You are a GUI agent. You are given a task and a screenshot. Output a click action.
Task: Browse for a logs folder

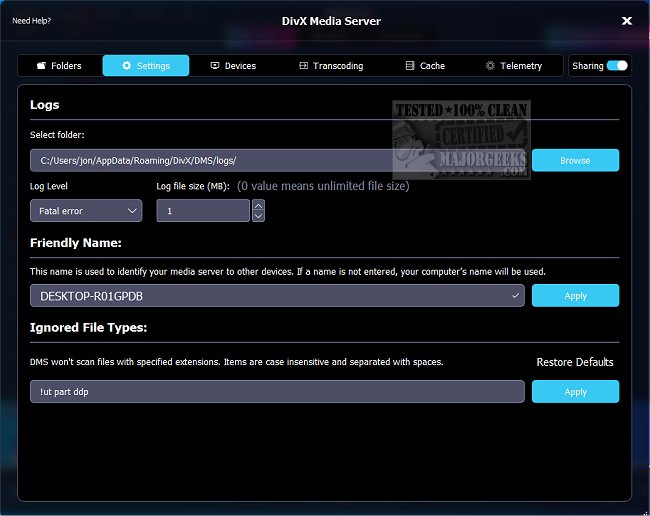(x=575, y=160)
